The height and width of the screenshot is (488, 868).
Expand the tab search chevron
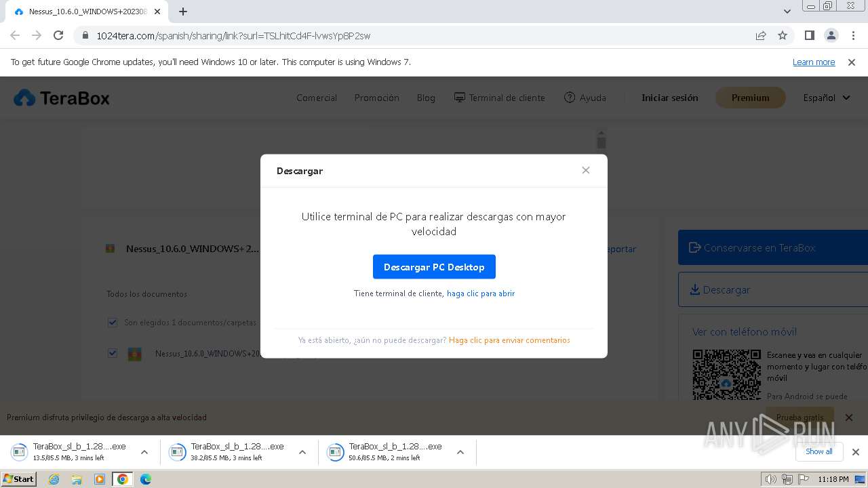click(x=787, y=12)
